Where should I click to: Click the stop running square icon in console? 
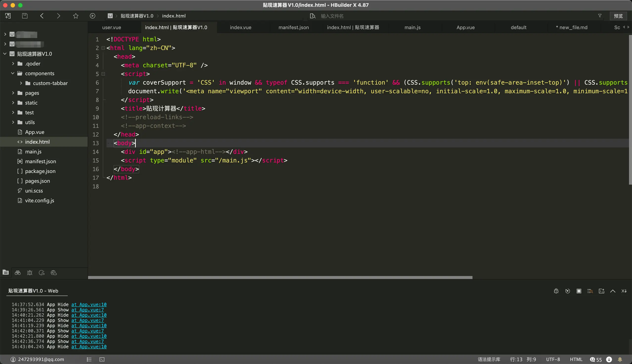(x=579, y=291)
